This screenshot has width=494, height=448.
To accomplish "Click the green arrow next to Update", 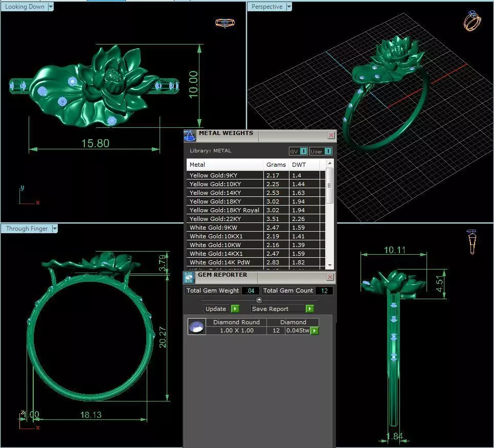I will (235, 309).
